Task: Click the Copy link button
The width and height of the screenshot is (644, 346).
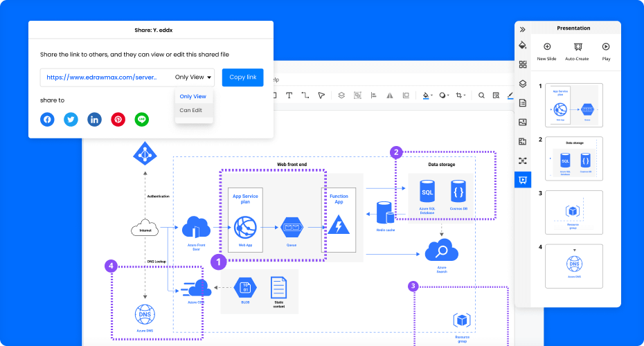Action: 242,78
